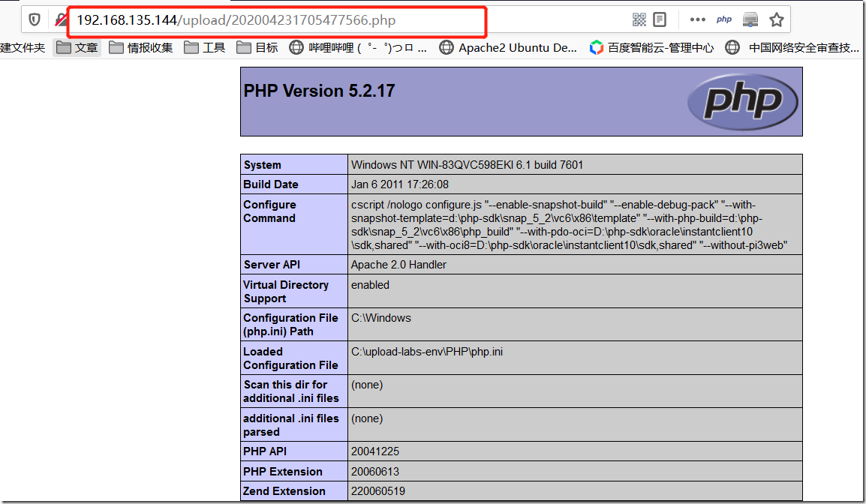The width and height of the screenshot is (866, 504).
Task: Click the Build Date label
Action: 271,184
